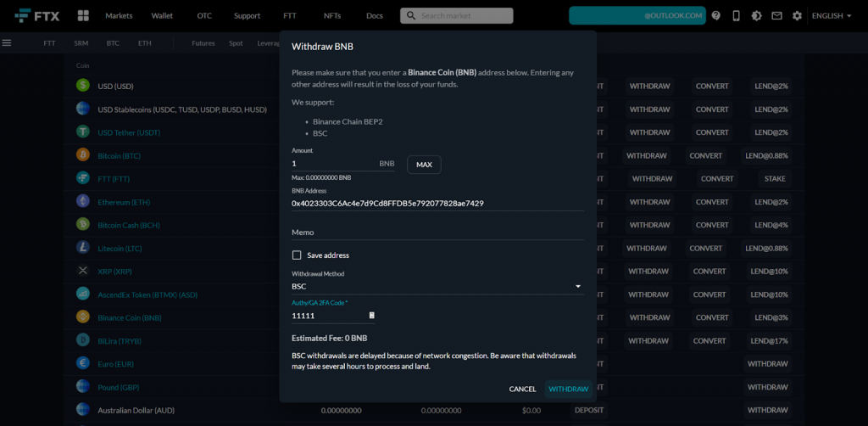Click the BNB Address input field

437,204
